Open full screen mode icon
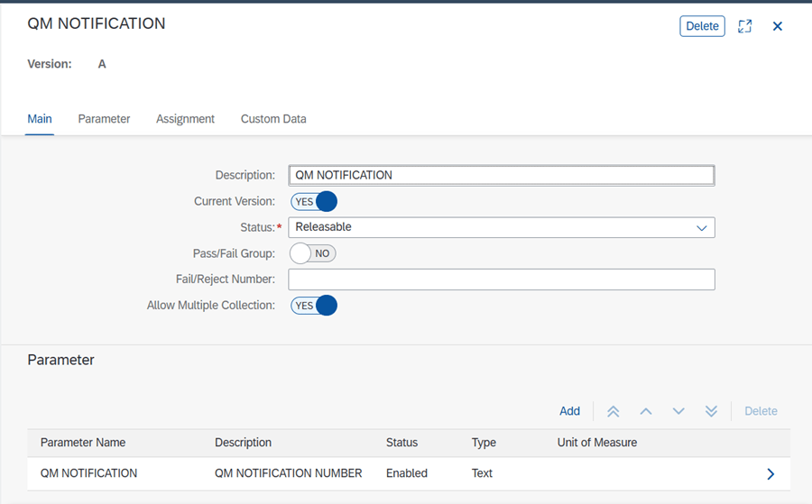 point(744,26)
